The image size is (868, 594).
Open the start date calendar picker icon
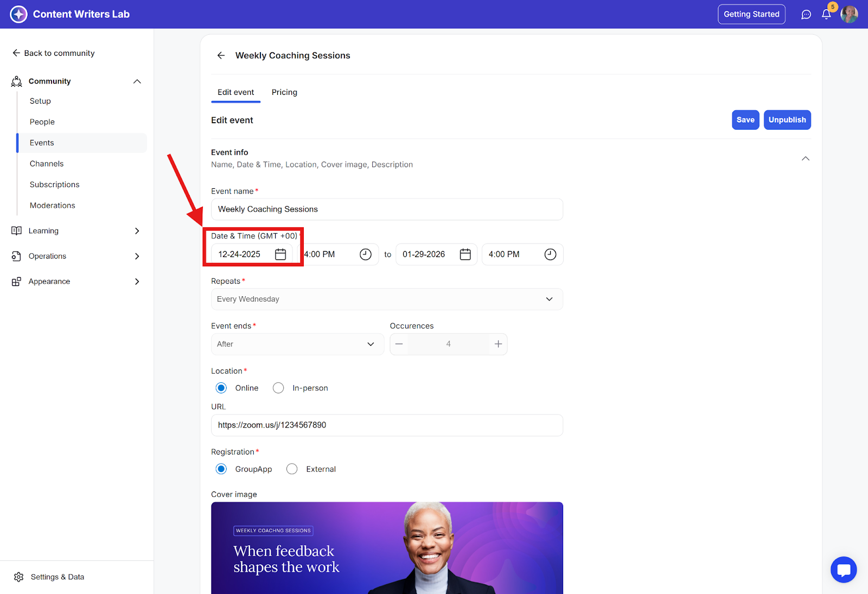pyautogui.click(x=280, y=254)
